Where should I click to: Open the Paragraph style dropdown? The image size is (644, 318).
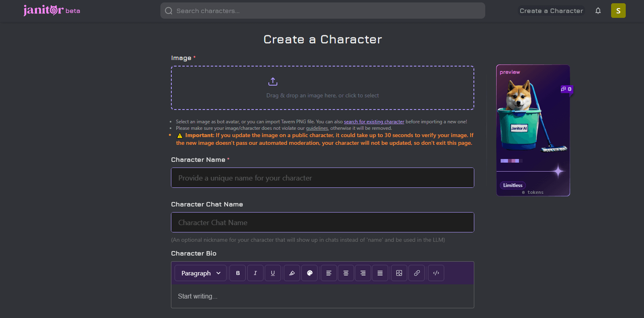(201, 273)
